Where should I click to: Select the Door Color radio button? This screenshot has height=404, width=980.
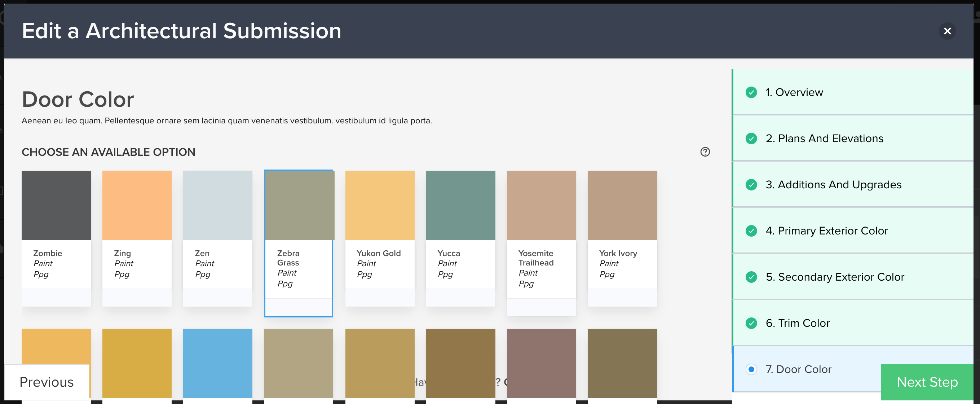[751, 369]
